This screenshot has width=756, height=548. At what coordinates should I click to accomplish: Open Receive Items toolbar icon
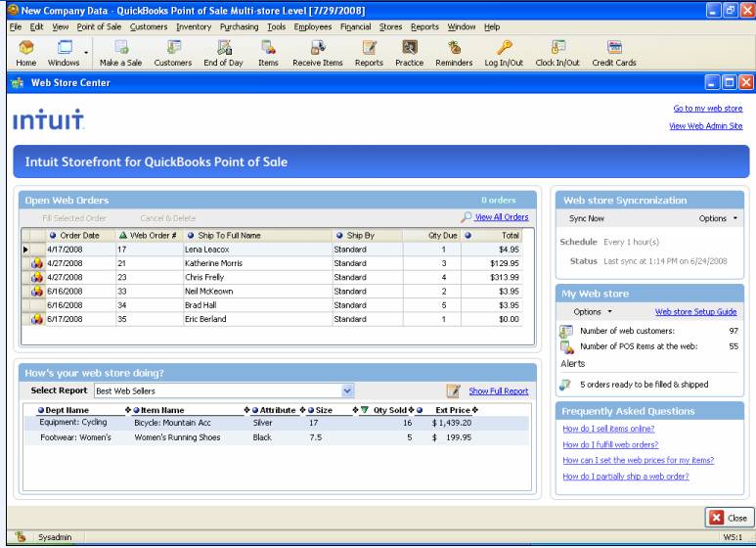pyautogui.click(x=317, y=53)
